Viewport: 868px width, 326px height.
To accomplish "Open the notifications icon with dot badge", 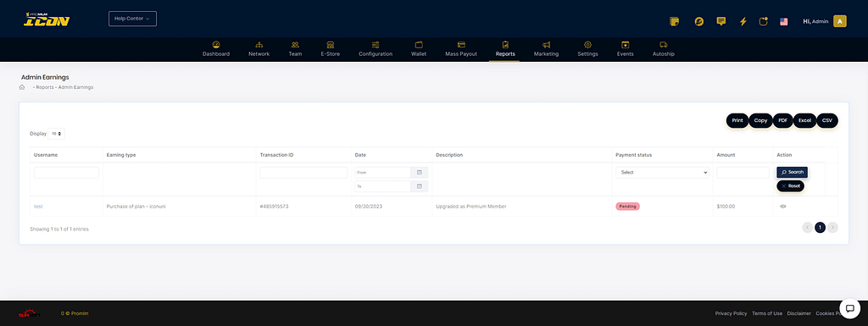I will (x=764, y=21).
